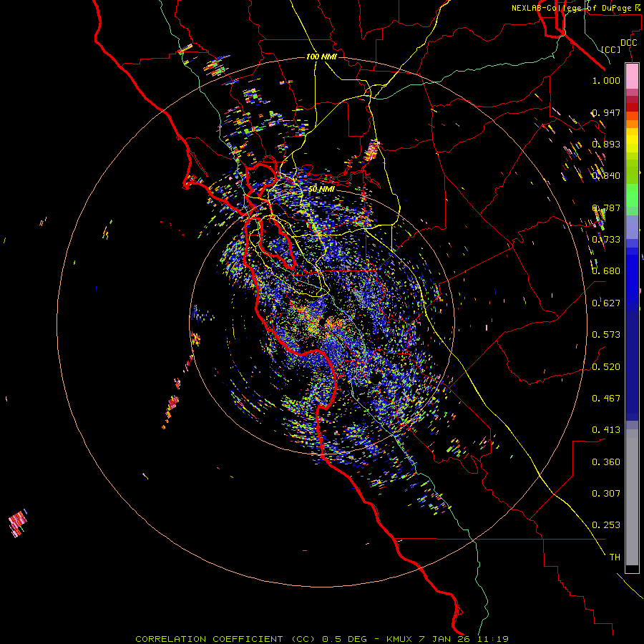Click the 0.840 value on color scale
644x644 pixels.
click(x=606, y=176)
